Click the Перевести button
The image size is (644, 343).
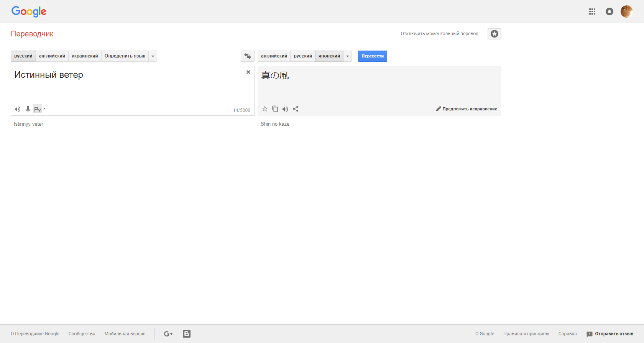pyautogui.click(x=373, y=56)
